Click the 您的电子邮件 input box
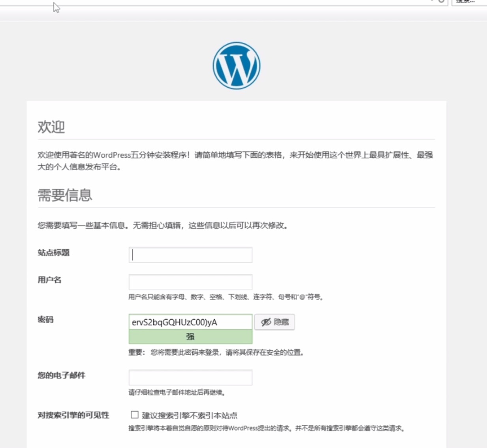This screenshot has height=448, width=487. coord(190,377)
